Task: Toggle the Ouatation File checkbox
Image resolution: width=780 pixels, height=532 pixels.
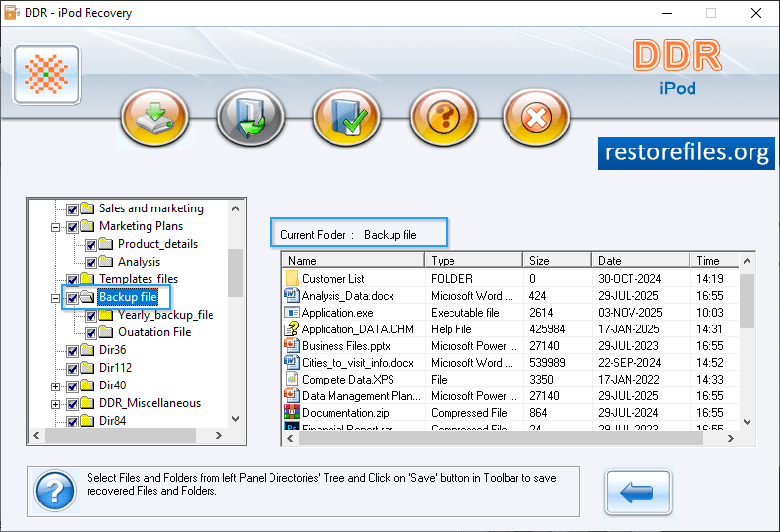Action: 90,333
